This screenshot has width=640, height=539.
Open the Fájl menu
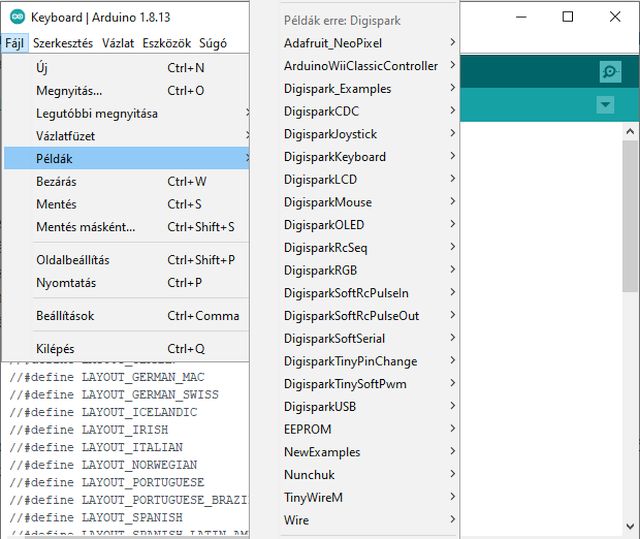(15, 43)
